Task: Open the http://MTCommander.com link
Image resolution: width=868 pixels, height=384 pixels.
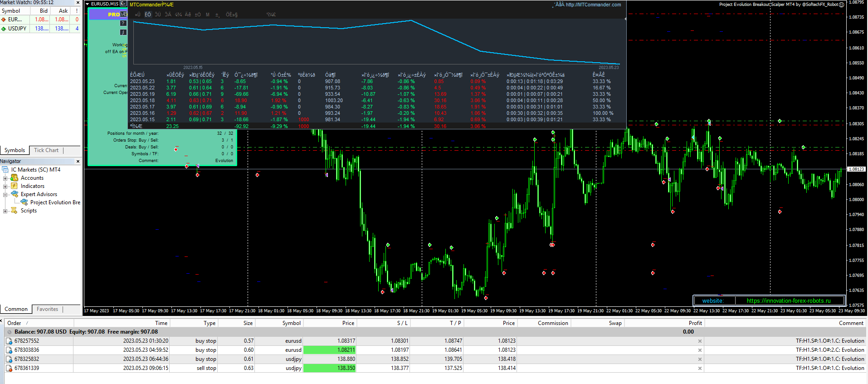Action: click(x=593, y=5)
